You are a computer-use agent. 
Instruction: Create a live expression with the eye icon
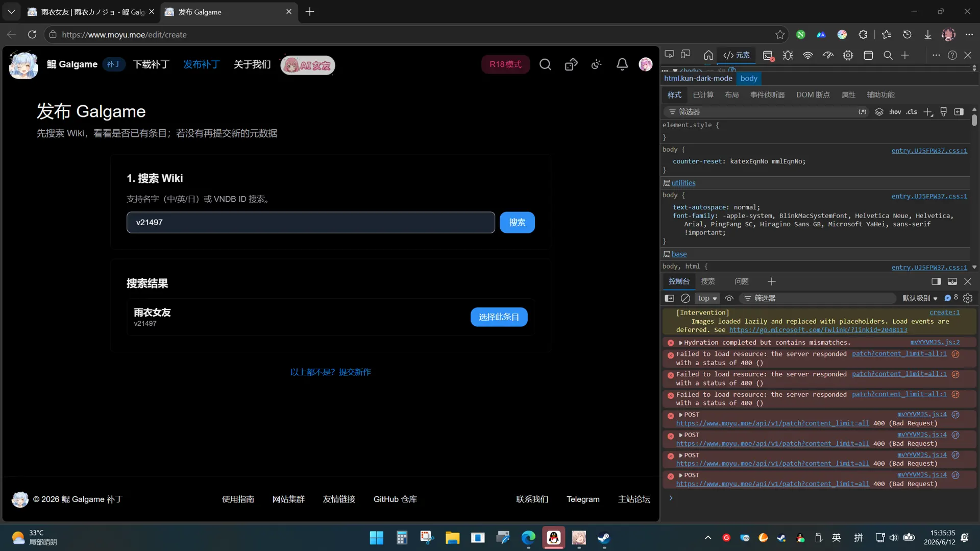pos(729,298)
